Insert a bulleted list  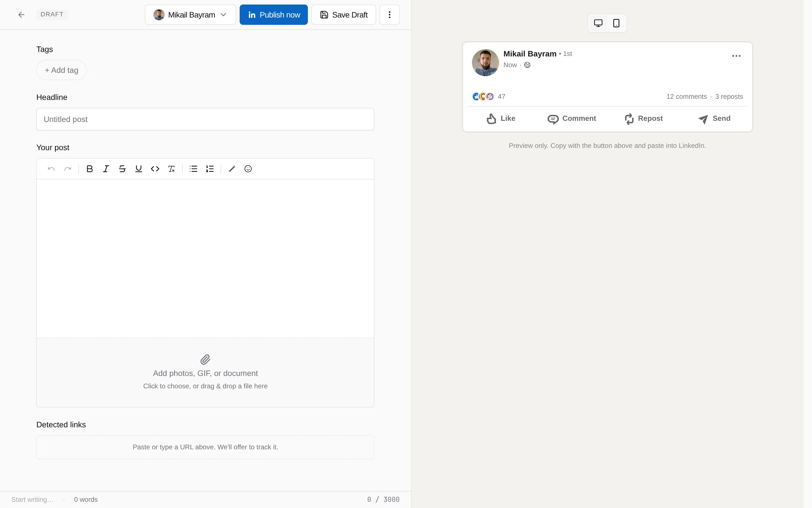click(193, 169)
